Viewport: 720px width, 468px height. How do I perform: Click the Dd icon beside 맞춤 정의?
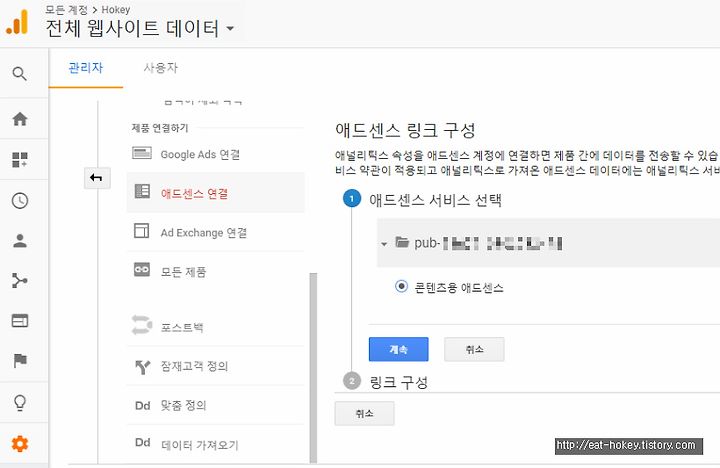pos(142,406)
